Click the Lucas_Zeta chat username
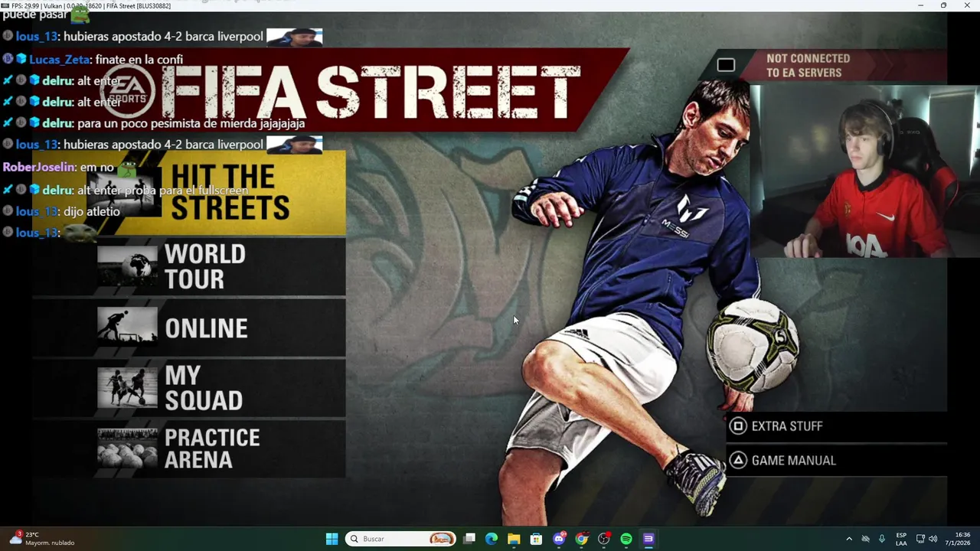Image resolution: width=980 pixels, height=551 pixels. click(x=60, y=59)
